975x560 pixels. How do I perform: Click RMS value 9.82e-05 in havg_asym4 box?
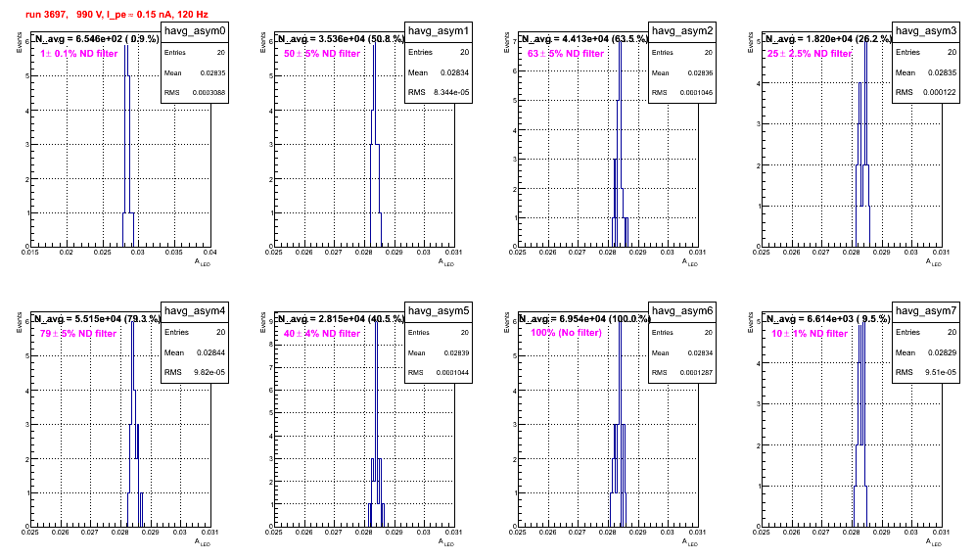[209, 373]
